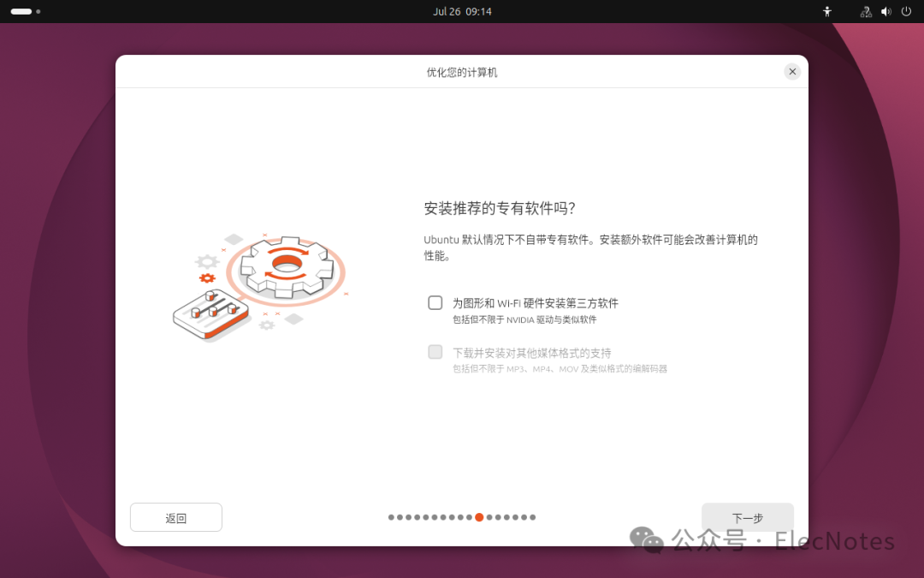This screenshot has width=924, height=578.
Task: Open the date and time menu
Action: click(462, 11)
